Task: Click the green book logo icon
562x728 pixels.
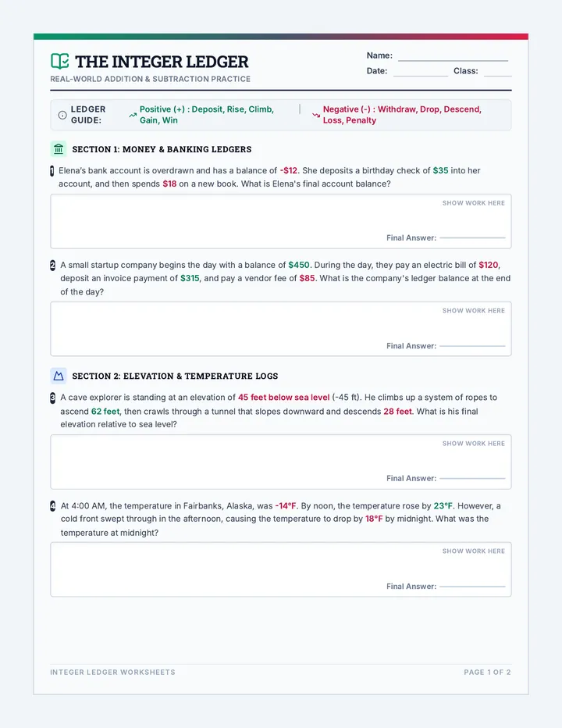Action: click(59, 61)
